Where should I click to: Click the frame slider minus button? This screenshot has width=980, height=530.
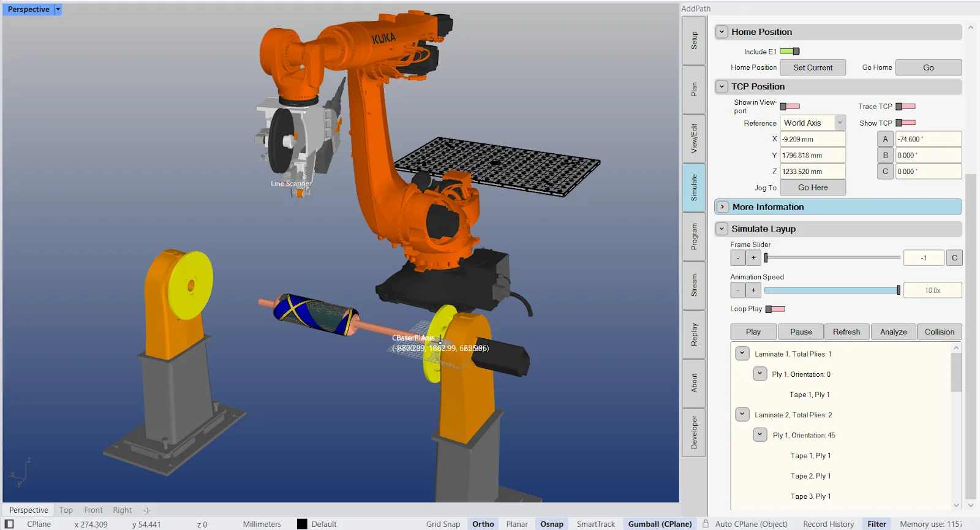[x=738, y=258]
